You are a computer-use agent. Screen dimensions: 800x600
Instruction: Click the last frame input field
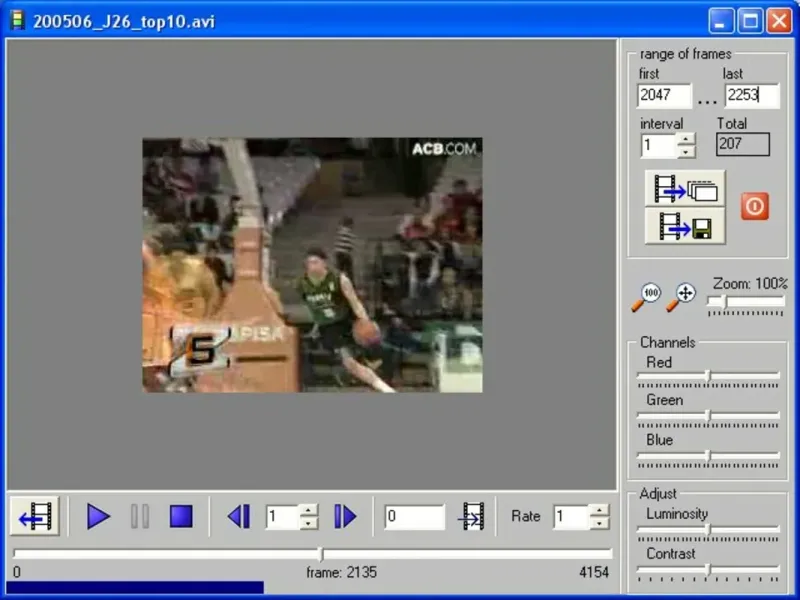click(x=752, y=95)
